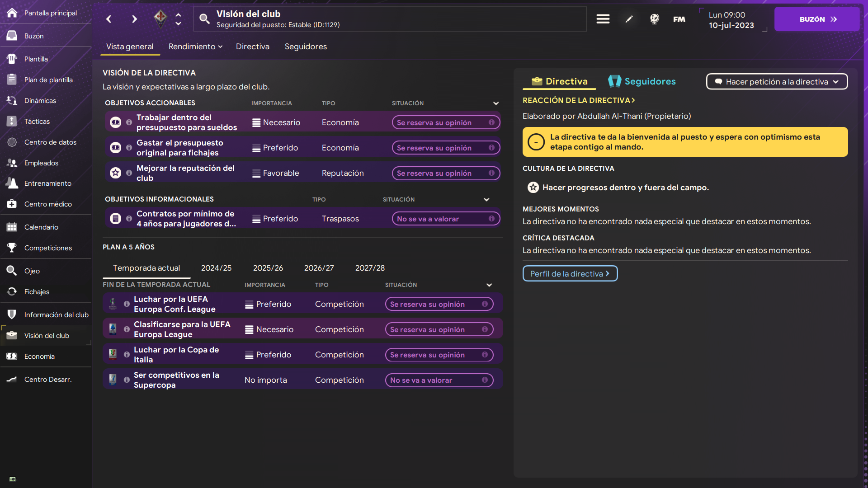Go back with the left arrow
Viewport: 868px width, 488px height.
point(109,19)
